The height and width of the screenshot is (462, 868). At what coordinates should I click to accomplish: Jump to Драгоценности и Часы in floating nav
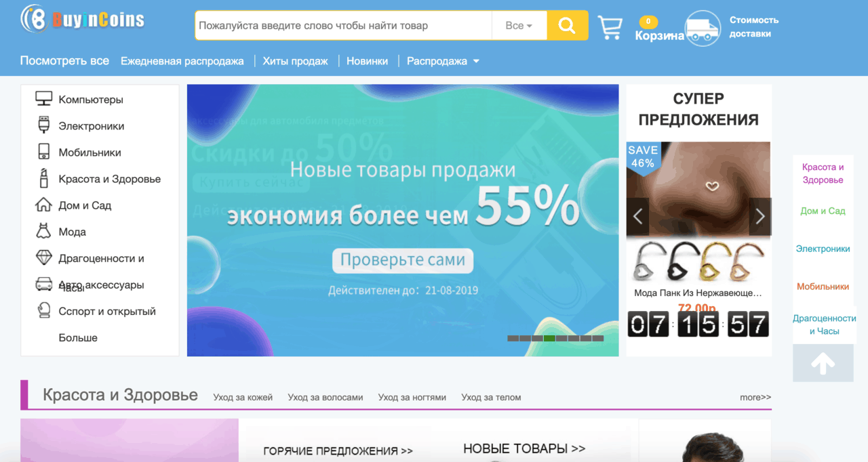(x=824, y=324)
